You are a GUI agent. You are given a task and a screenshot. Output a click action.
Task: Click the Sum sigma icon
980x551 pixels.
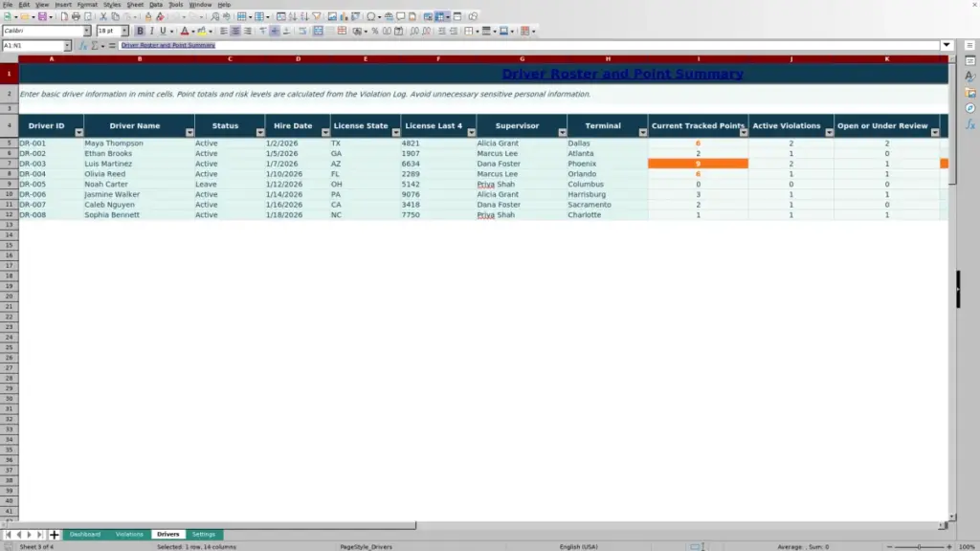[95, 46]
